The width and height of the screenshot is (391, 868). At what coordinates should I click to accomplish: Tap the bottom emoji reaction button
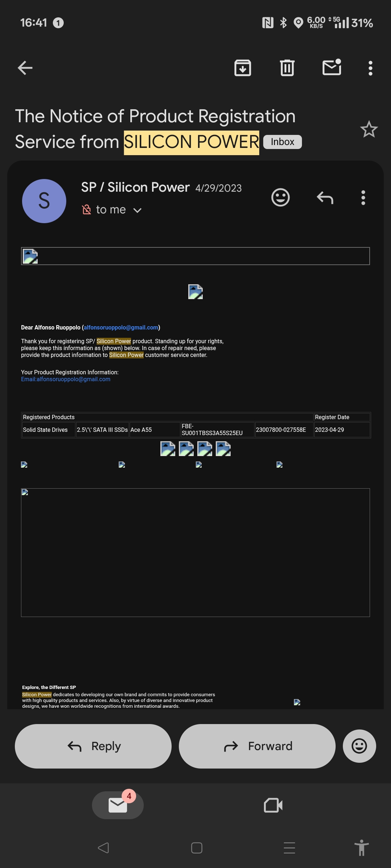tap(359, 746)
